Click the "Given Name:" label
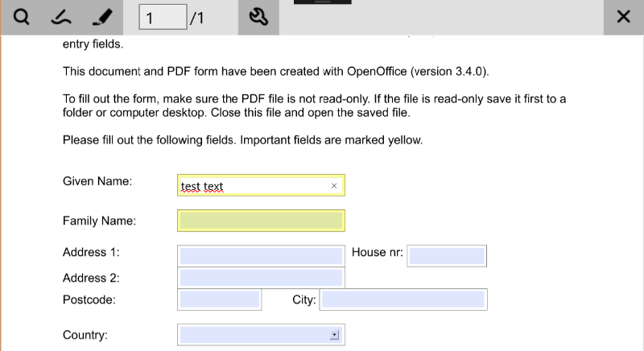The width and height of the screenshot is (644, 351). point(97,181)
